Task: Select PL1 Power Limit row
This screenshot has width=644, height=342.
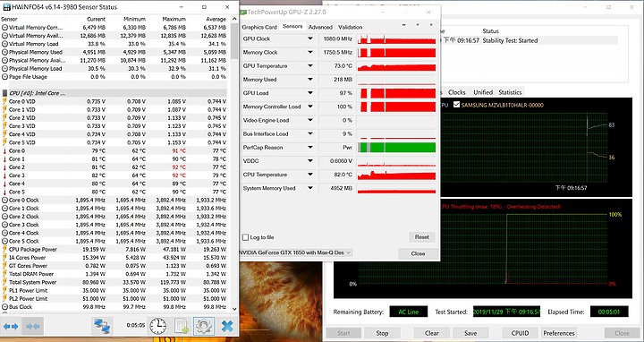Action: 114,291
